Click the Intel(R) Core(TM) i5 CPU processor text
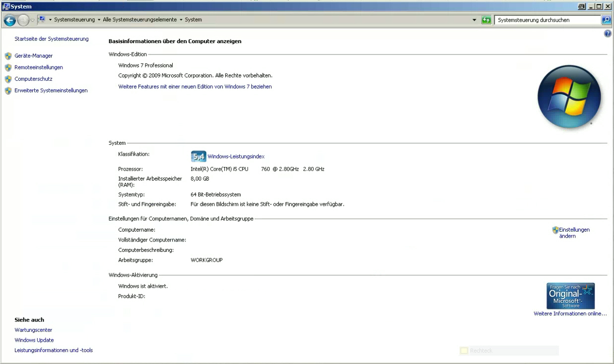Screen dimensions: 614x364 258,169
